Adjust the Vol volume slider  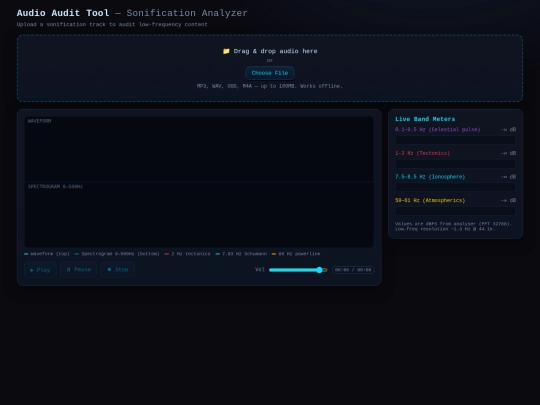pos(298,270)
